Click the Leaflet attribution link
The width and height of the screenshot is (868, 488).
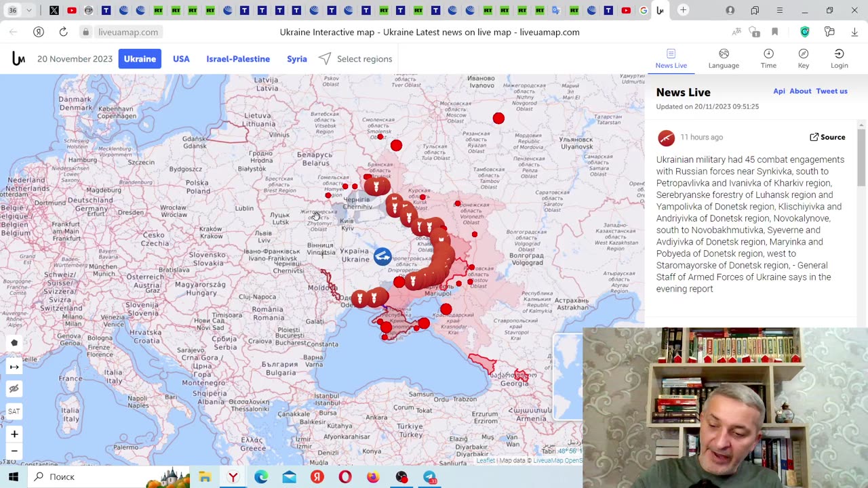click(486, 461)
